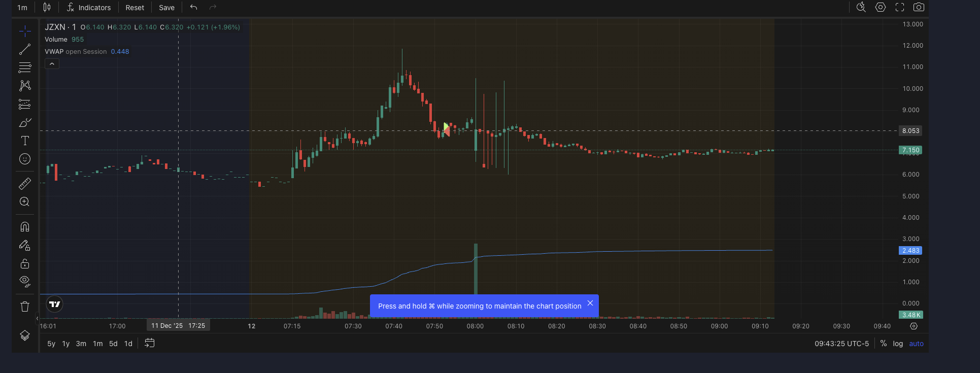Open the Indicators menu
Image resolution: width=980 pixels, height=373 pixels.
(x=89, y=8)
